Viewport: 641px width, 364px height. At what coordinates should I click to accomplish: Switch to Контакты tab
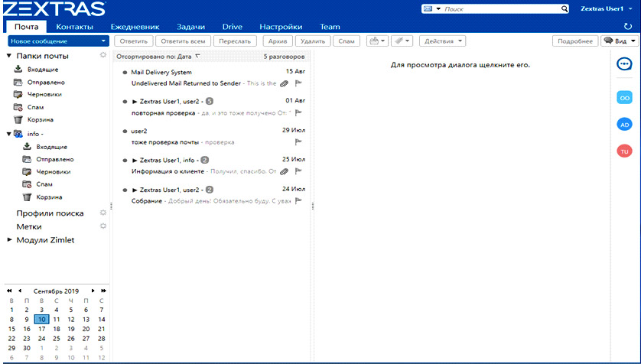74,27
